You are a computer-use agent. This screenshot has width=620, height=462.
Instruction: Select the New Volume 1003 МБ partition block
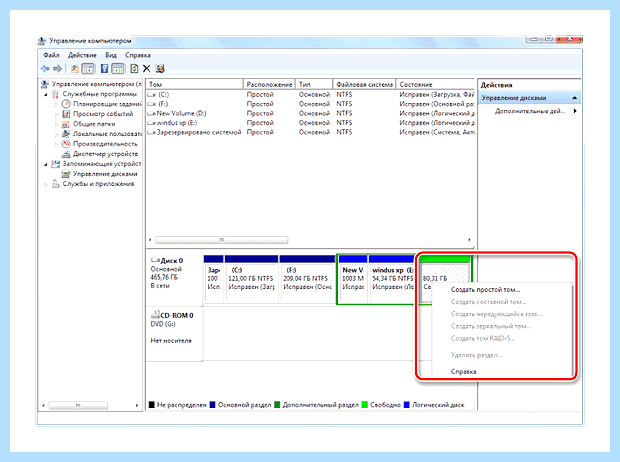[x=353, y=279]
